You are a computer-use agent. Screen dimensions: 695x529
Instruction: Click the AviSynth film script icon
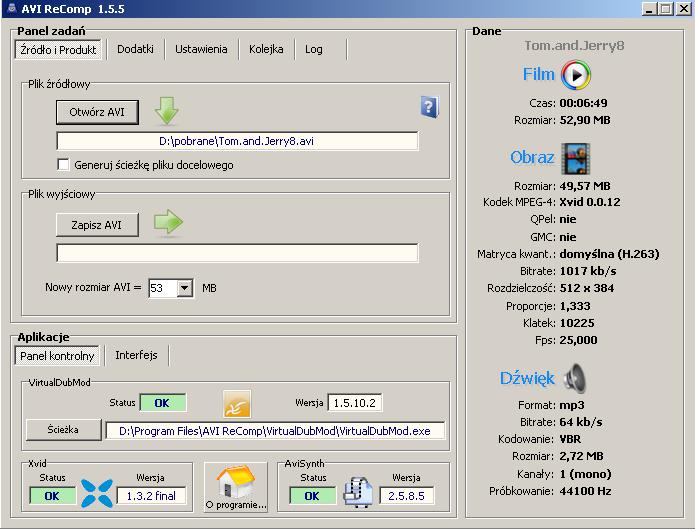[358, 492]
